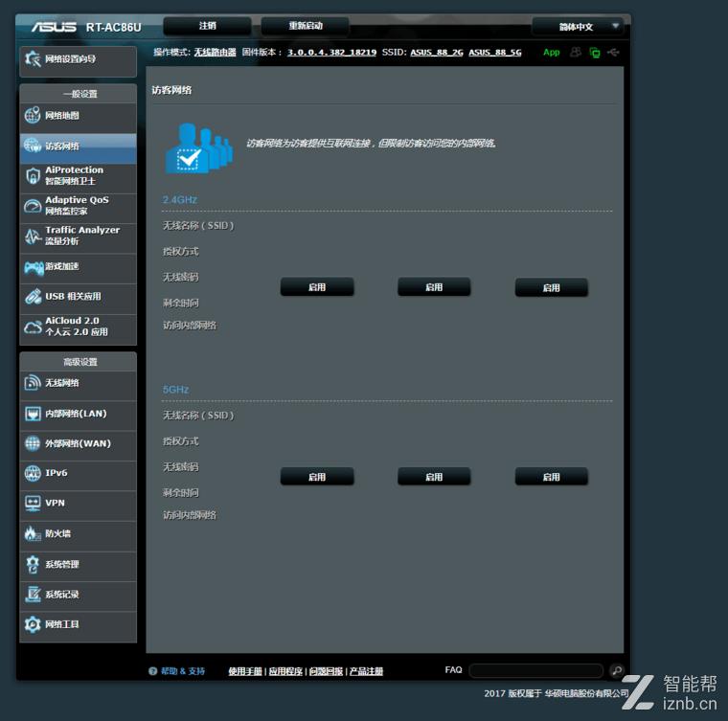Open 外部网络(WAN) globe icon
The image size is (728, 721).
tap(33, 443)
